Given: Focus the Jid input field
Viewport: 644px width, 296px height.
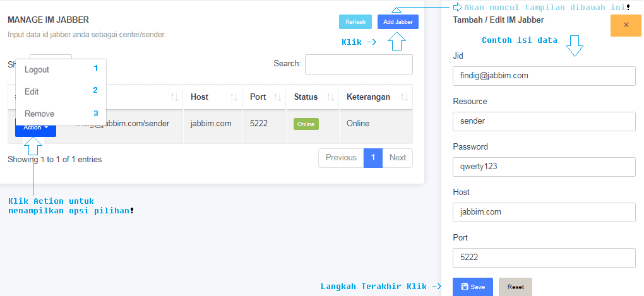Looking at the screenshot, I should coord(544,76).
